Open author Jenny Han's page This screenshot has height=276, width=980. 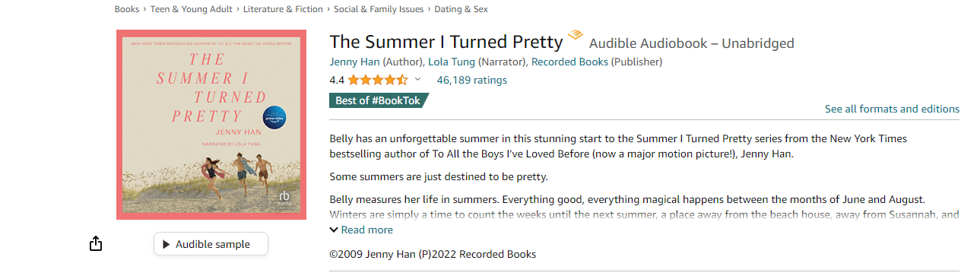point(354,62)
